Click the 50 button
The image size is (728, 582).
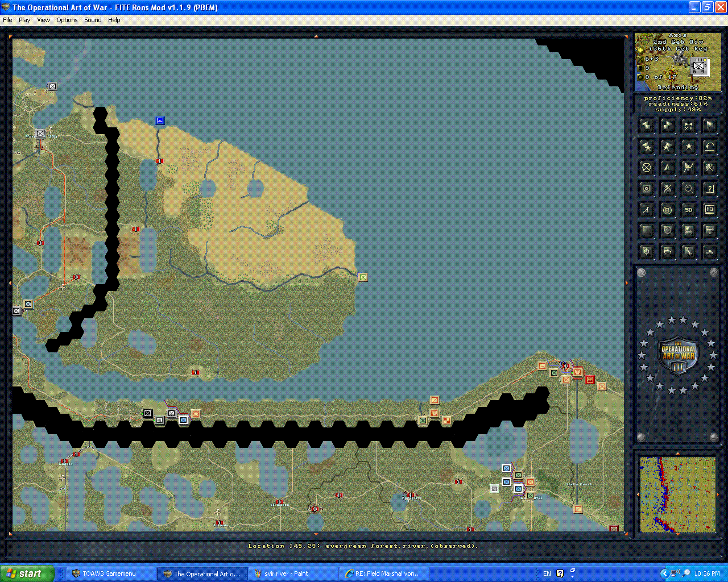point(689,210)
